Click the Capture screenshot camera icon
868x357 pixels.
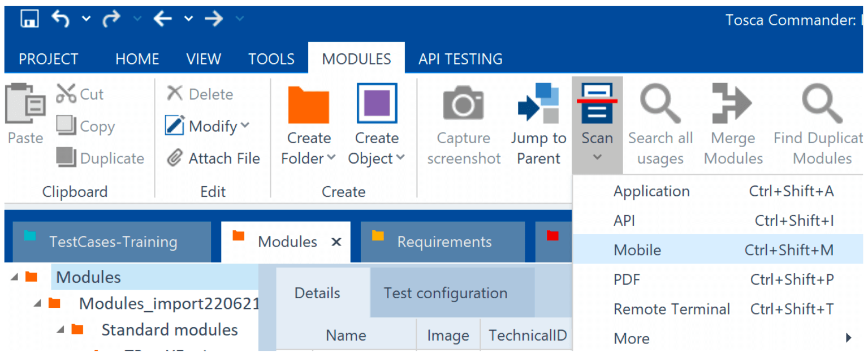[x=464, y=103]
